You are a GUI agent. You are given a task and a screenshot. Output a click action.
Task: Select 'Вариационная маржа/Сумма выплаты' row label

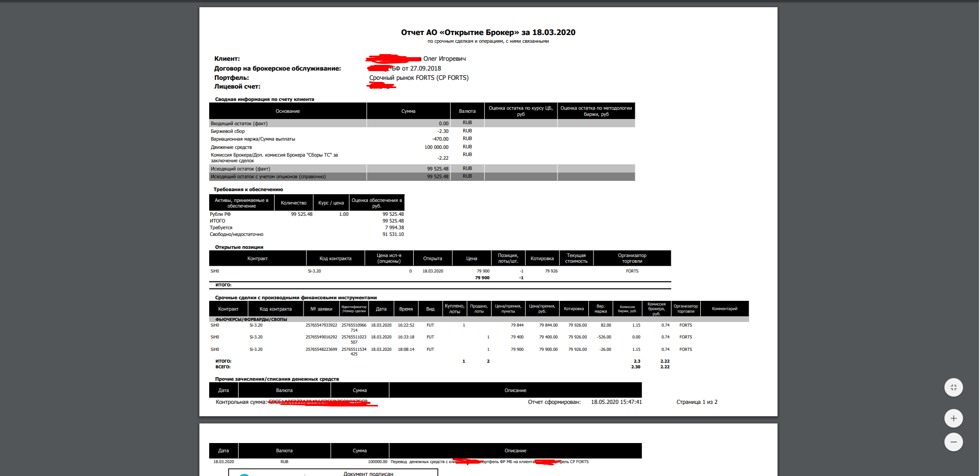pos(253,139)
